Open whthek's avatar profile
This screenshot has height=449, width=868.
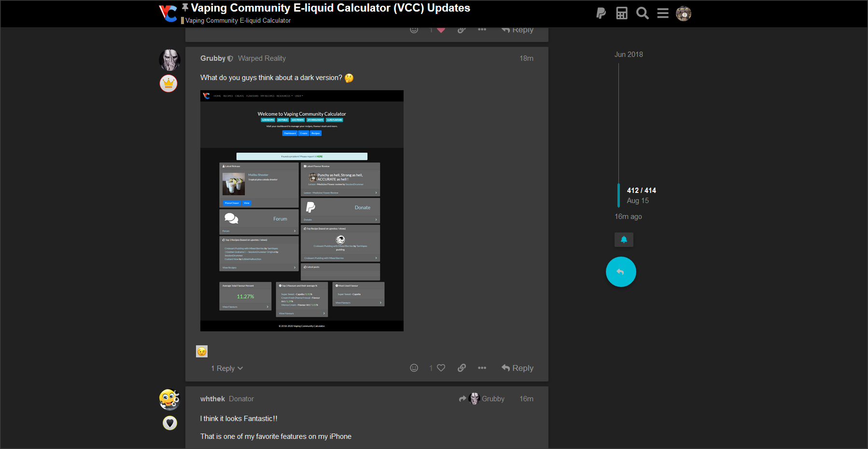point(169,399)
